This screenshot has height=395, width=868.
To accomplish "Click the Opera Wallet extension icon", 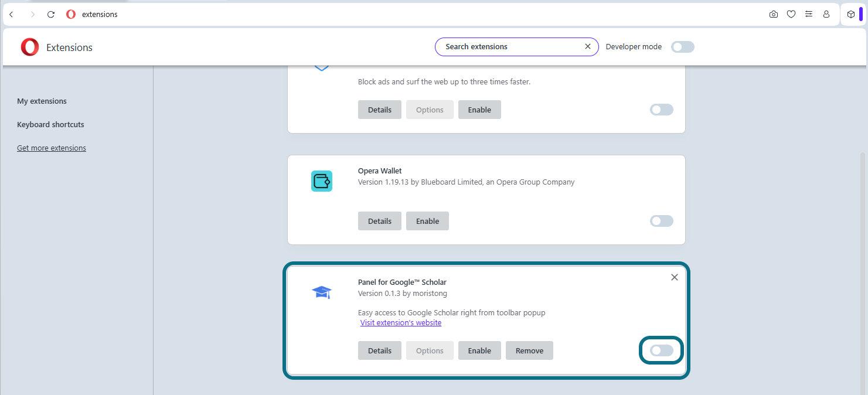I will (x=322, y=181).
